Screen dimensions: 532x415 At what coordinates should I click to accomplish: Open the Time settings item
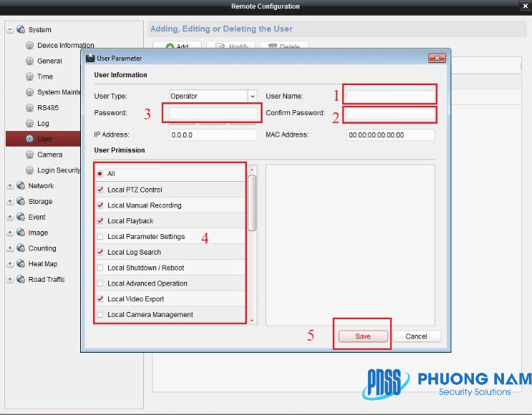coord(45,77)
